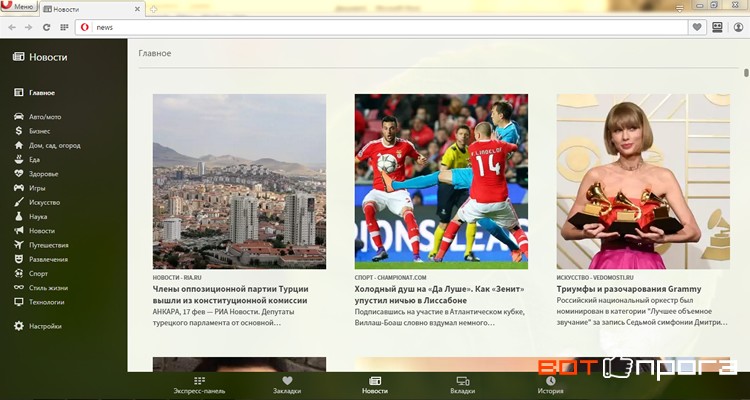The height and width of the screenshot is (400, 750).
Task: Click source label ИСКУССТВО - VEDOMOSTI.RU
Action: click(595, 278)
